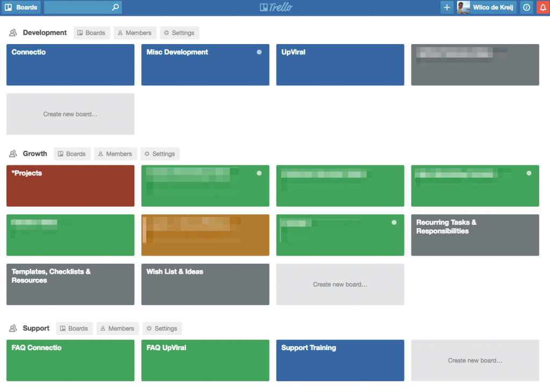550x392 pixels.
Task: Create new board in Growth
Action: click(340, 284)
